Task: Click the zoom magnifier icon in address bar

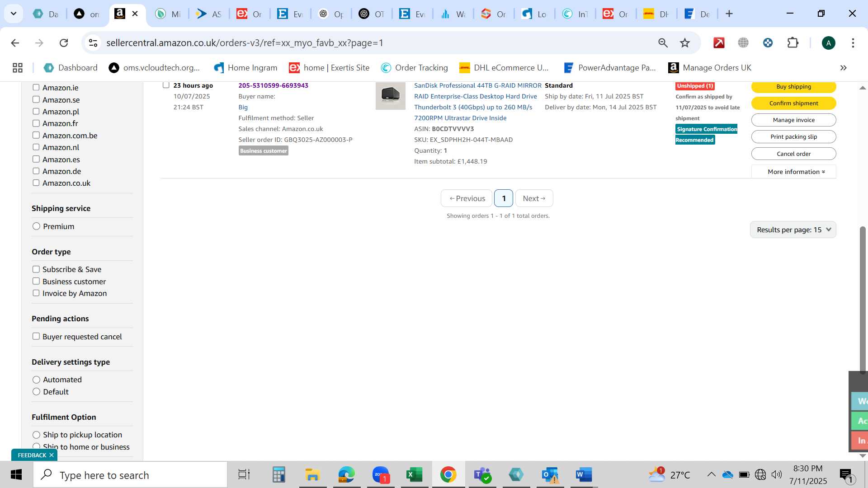Action: tap(663, 43)
